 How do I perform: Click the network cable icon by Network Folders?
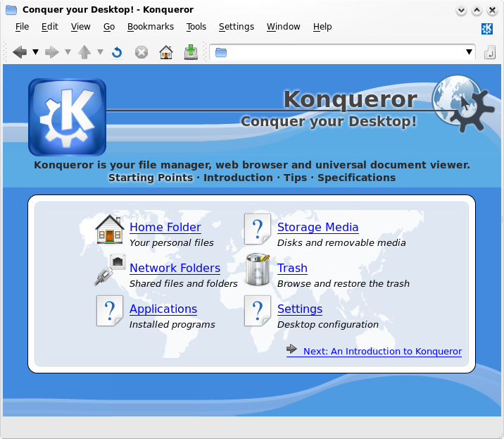[x=110, y=270]
